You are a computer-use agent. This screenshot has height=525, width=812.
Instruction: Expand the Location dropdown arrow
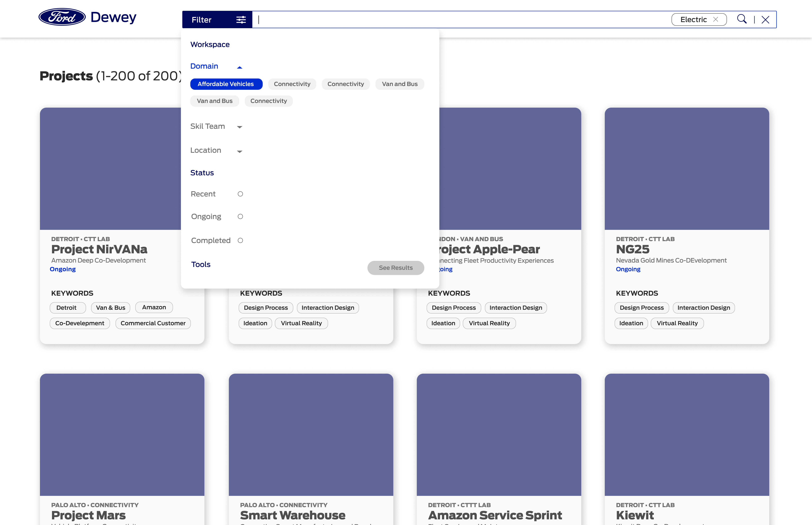pos(239,152)
